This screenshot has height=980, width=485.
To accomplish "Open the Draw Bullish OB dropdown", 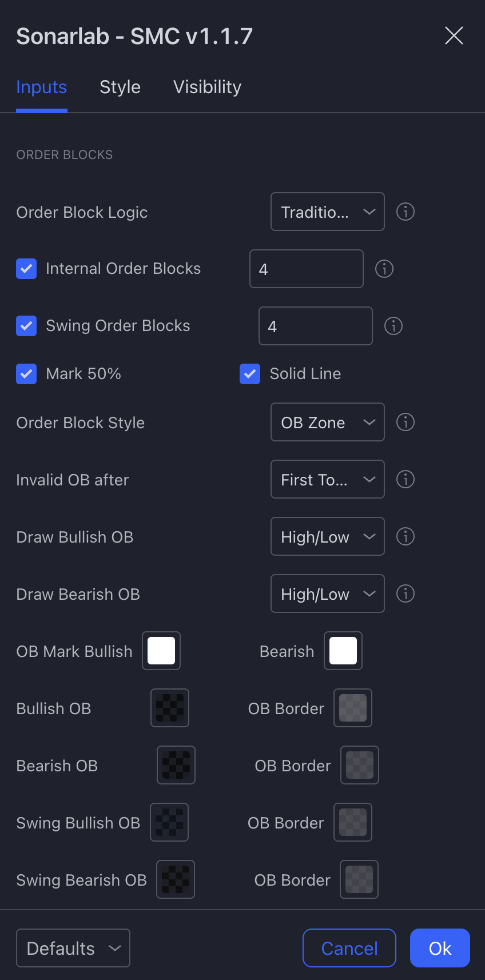I will point(327,536).
